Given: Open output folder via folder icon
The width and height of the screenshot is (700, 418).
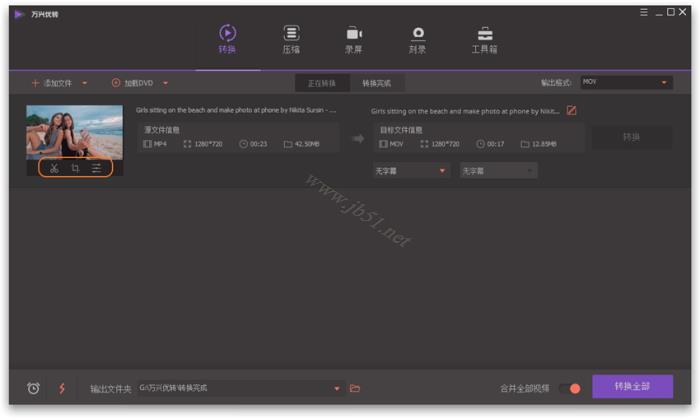Looking at the screenshot, I should [x=355, y=388].
